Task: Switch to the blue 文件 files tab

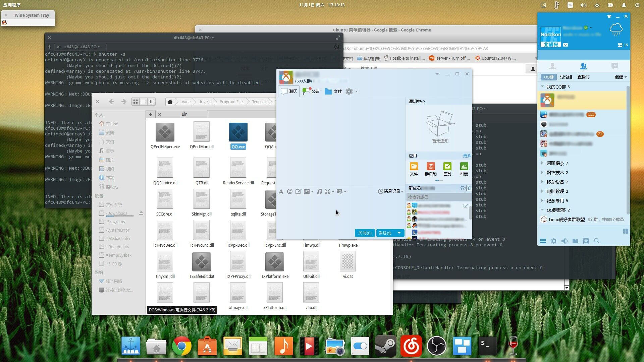Action: 333,91
